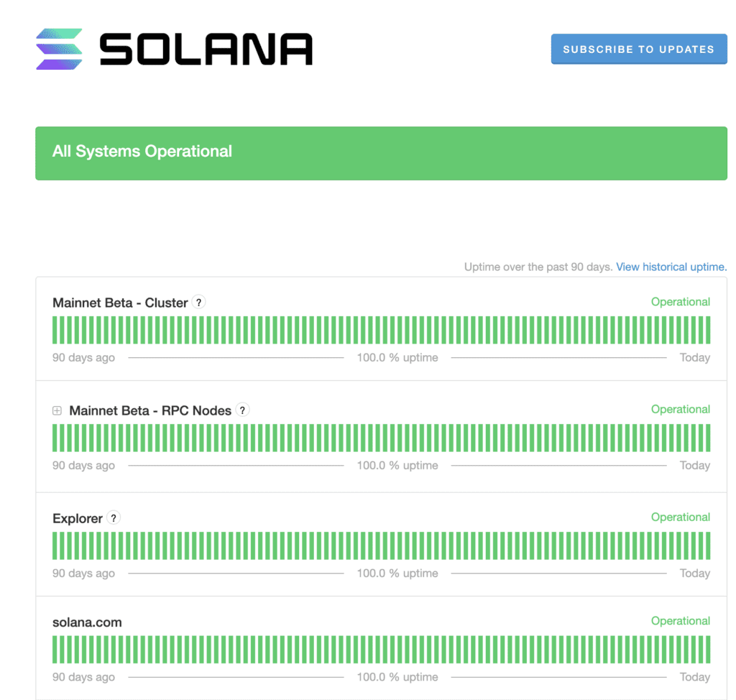Select today's uptime bar for Mainnet Beta - Cluster

pos(707,330)
